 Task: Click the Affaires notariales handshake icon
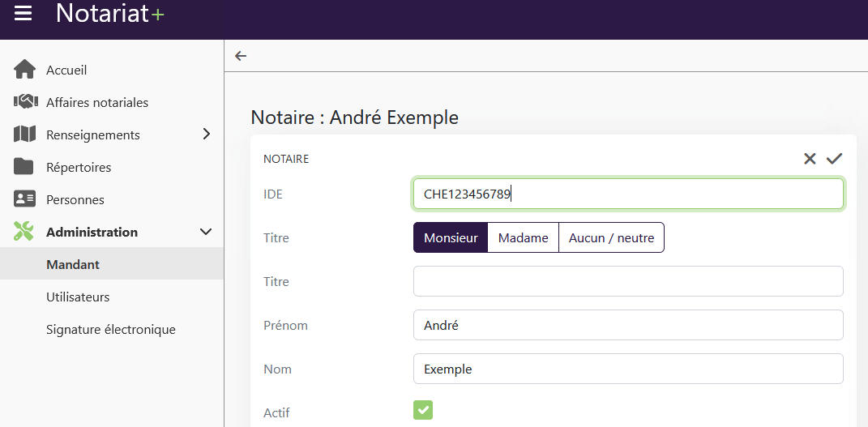click(24, 102)
